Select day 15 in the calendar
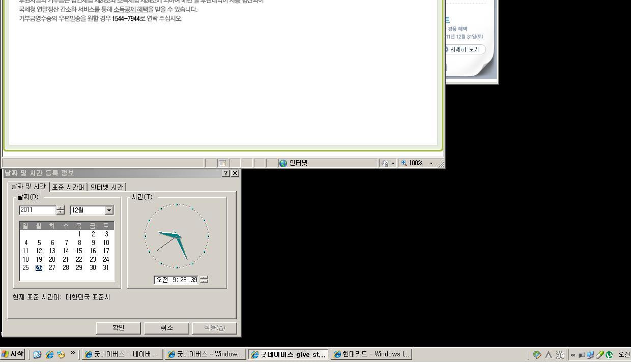The image size is (632, 364). [79, 251]
